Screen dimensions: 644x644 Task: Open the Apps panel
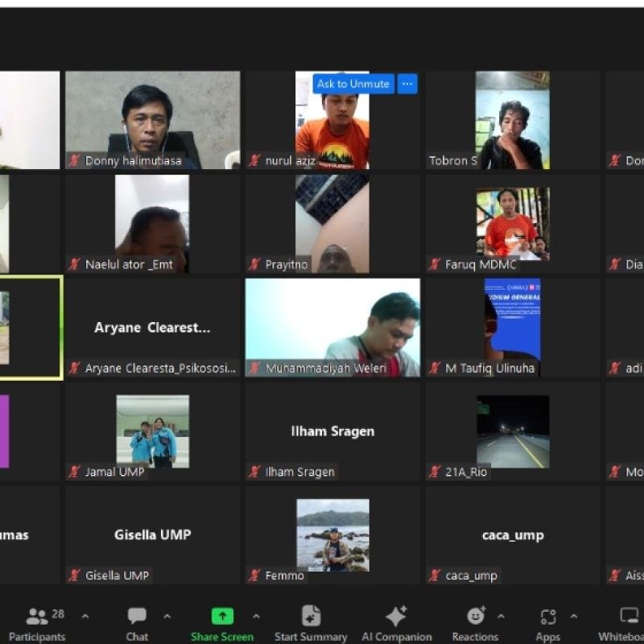point(548,617)
